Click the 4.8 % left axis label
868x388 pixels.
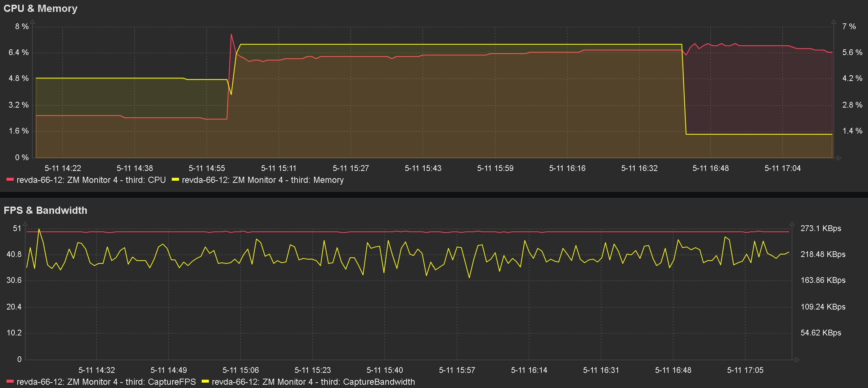pos(18,78)
